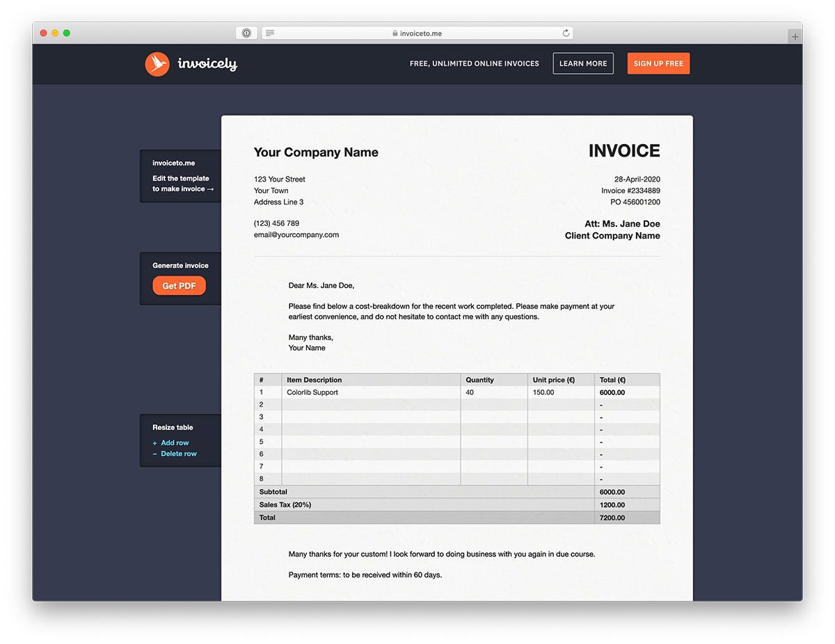Click the invoiceto.me address bar

[417, 33]
